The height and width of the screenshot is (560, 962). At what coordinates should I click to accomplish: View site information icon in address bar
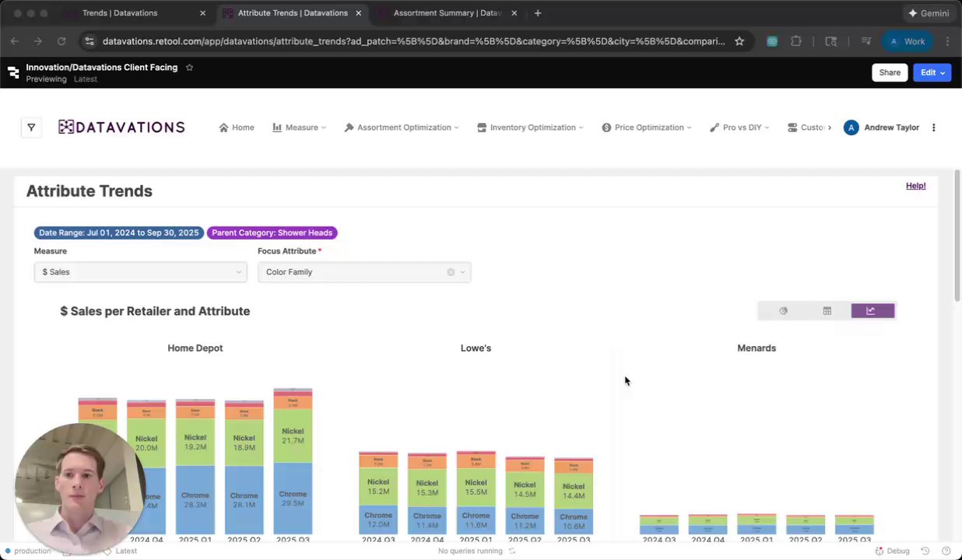(x=90, y=41)
